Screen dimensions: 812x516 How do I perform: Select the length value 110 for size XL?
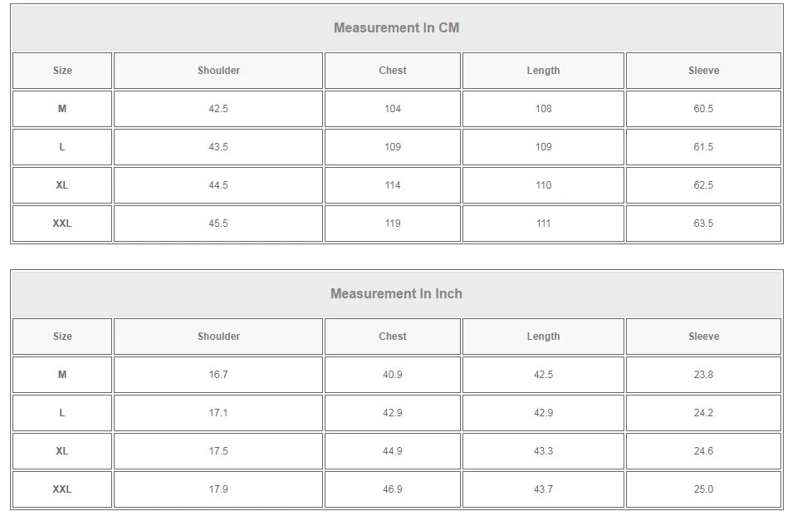point(543,185)
